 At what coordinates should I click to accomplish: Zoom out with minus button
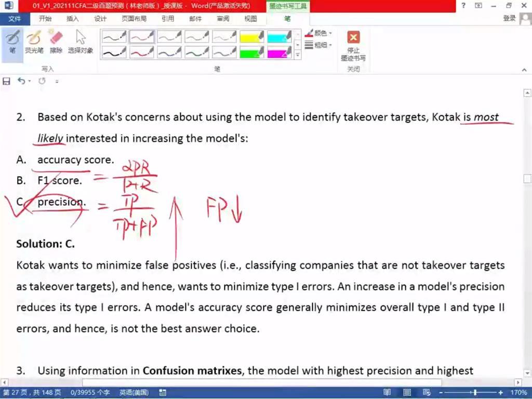[441, 393]
